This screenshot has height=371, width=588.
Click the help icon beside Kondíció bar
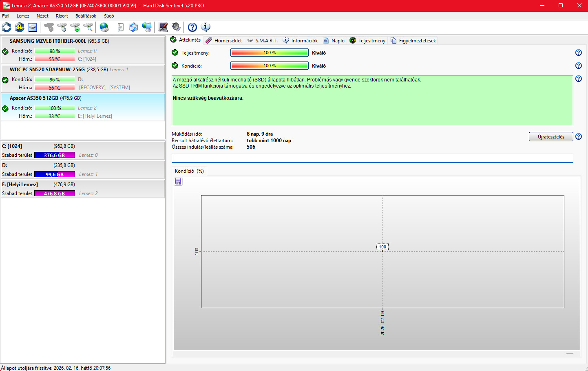[579, 66]
